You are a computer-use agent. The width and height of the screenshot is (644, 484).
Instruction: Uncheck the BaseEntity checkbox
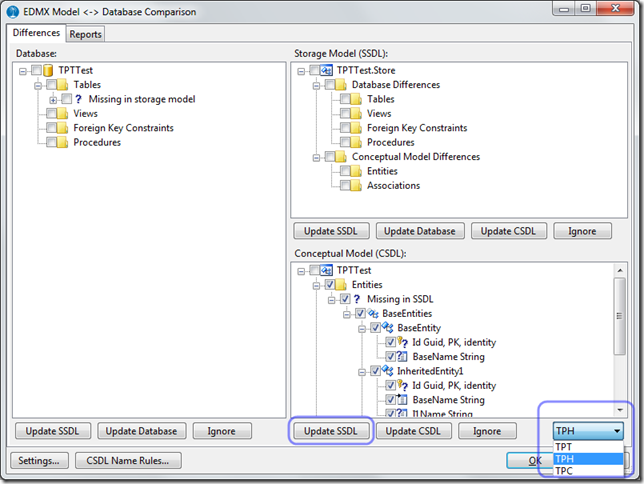tap(375, 328)
